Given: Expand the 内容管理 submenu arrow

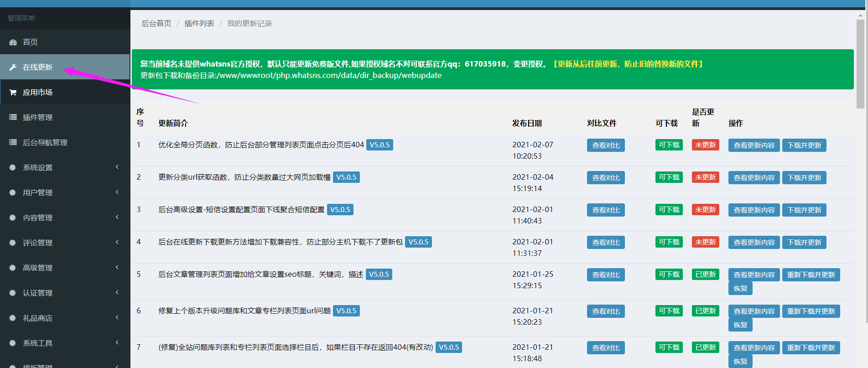Looking at the screenshot, I should pos(117,217).
